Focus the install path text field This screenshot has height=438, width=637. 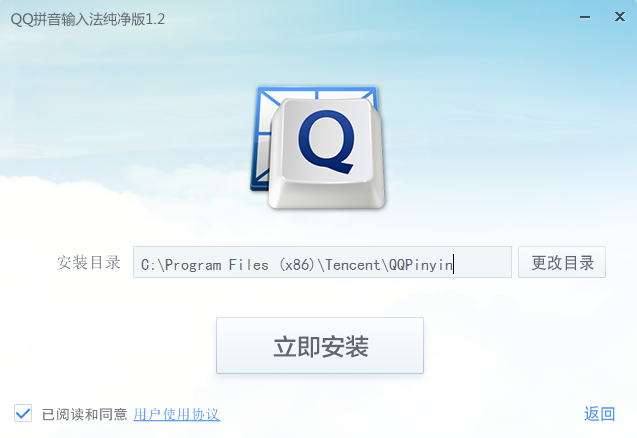click(322, 262)
